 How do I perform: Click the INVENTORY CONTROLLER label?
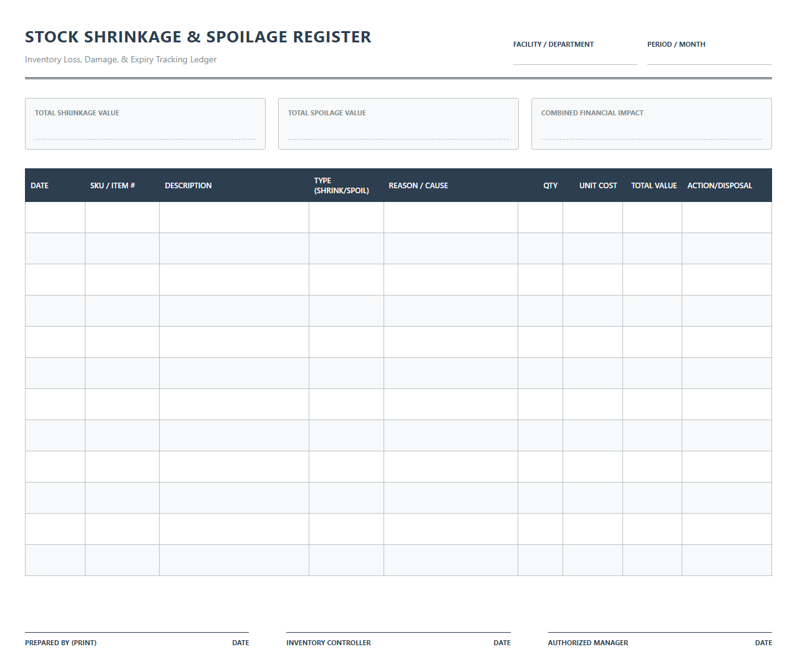click(329, 643)
